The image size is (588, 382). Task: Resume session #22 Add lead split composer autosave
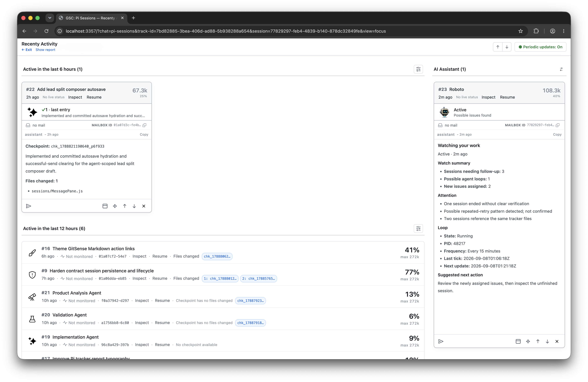pyautogui.click(x=94, y=97)
